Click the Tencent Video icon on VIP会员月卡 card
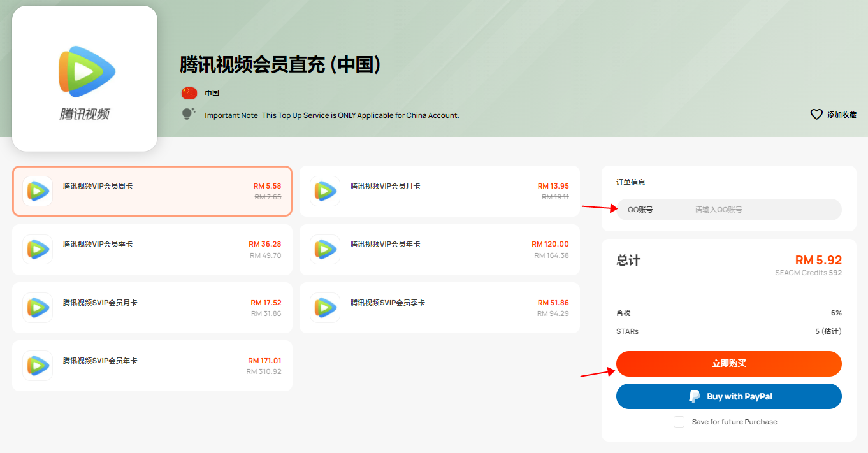This screenshot has width=868, height=453. coord(325,191)
